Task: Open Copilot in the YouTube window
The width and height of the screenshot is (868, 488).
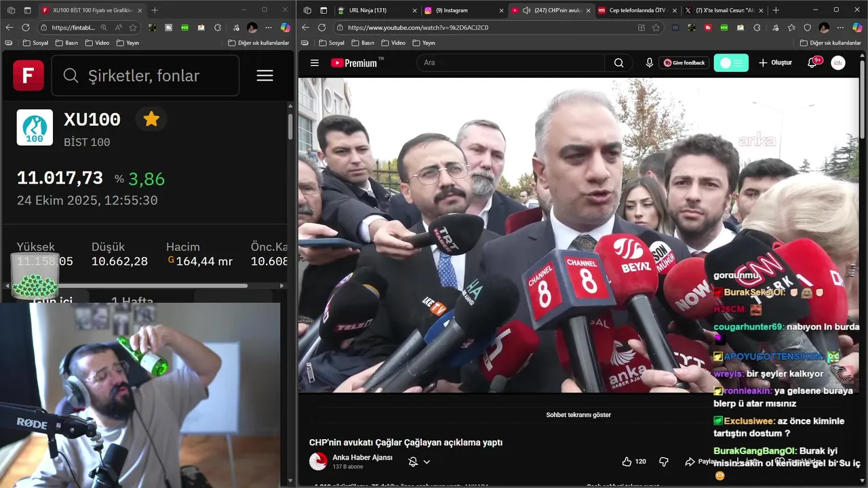Action: 858,27
